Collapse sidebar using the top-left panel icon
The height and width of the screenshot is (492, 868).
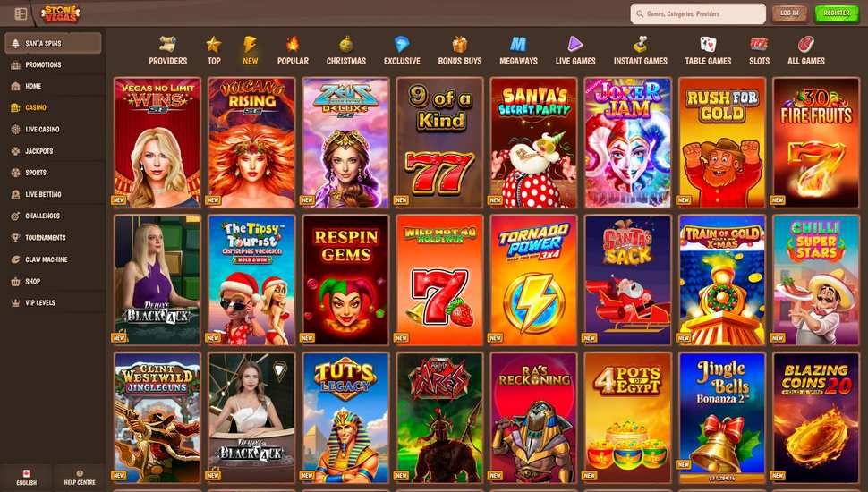21,13
